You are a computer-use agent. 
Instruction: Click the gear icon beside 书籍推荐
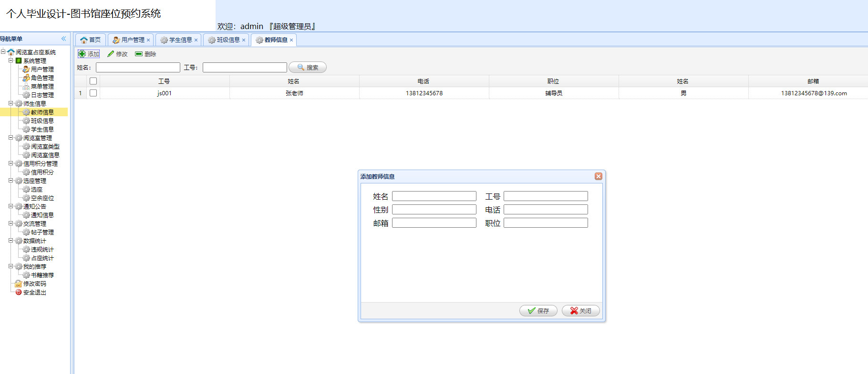click(x=26, y=275)
